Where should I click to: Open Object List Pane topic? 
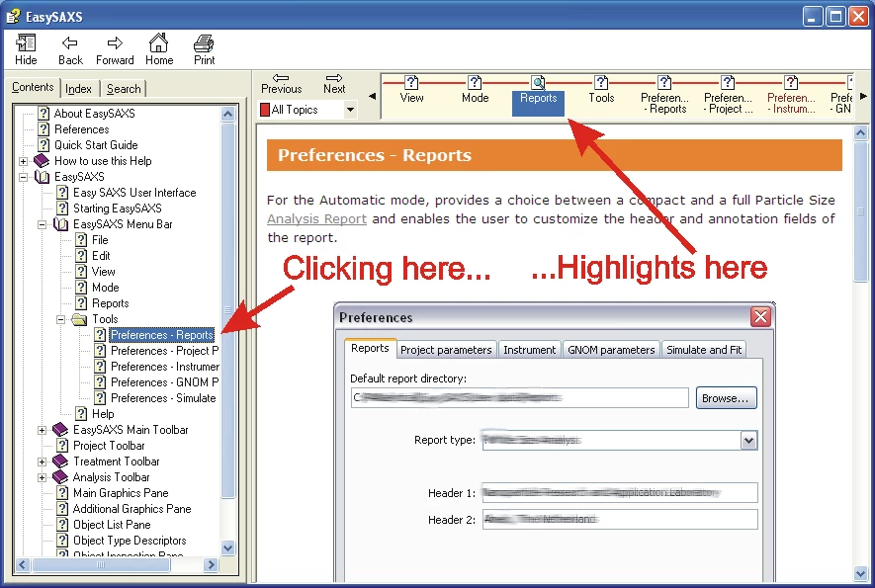tap(112, 525)
